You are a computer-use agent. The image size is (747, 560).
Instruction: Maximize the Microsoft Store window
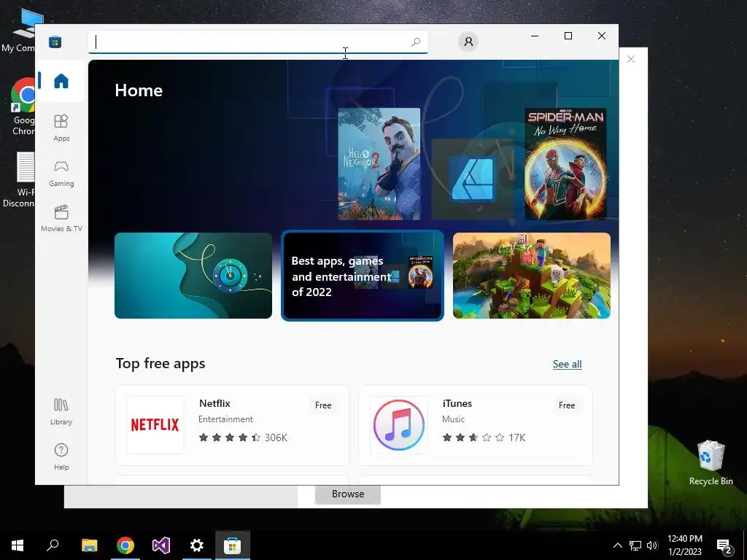(x=568, y=36)
